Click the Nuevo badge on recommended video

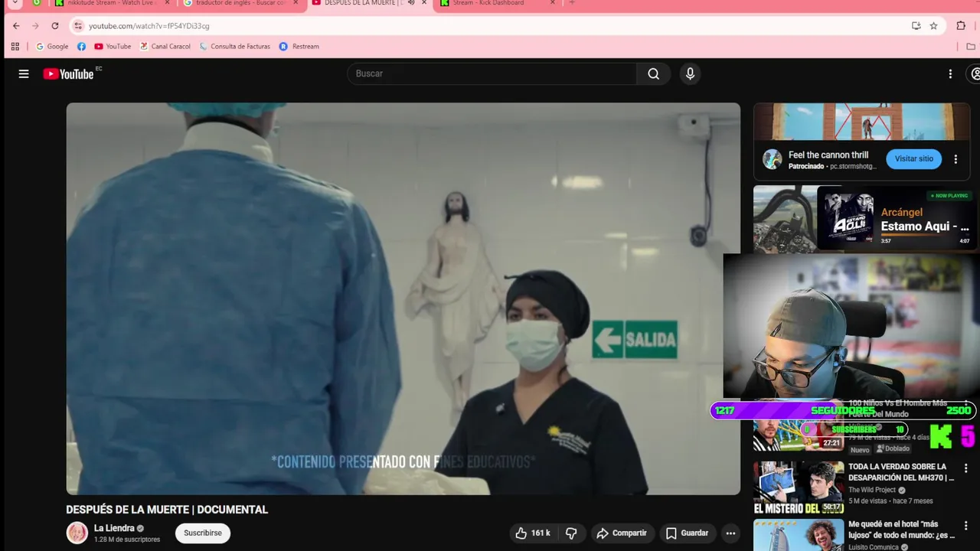pyautogui.click(x=860, y=450)
